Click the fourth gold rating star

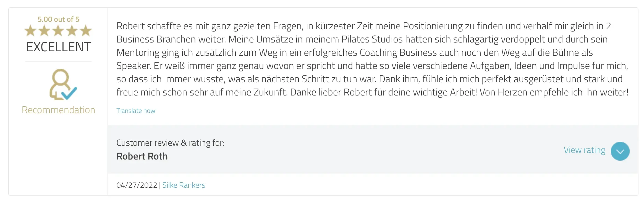point(72,31)
